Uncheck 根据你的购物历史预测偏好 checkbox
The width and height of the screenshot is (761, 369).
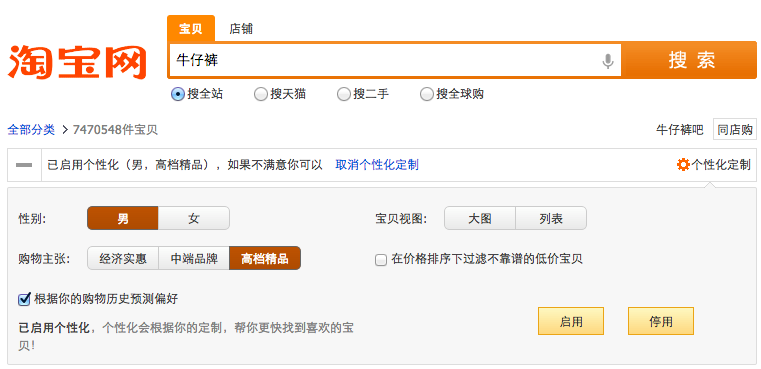tap(24, 300)
